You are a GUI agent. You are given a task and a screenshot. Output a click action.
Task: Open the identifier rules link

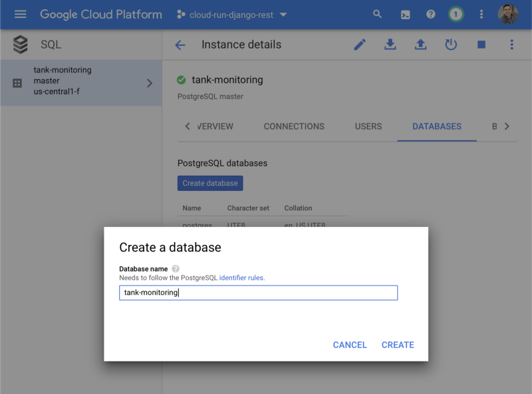[x=242, y=278]
